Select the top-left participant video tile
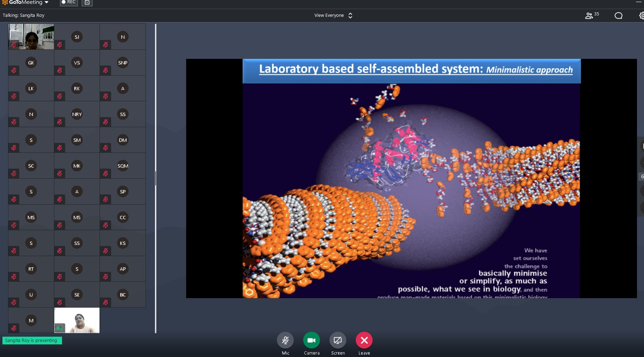The height and width of the screenshot is (357, 644). pos(31,36)
